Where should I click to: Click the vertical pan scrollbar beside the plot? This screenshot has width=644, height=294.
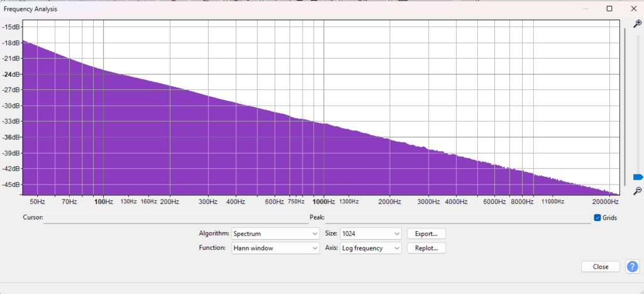pyautogui.click(x=624, y=107)
